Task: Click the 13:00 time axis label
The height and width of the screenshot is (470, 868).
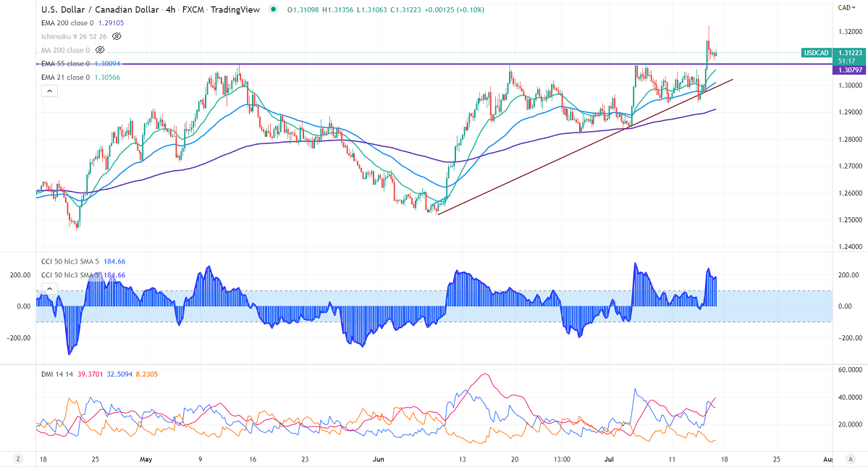Action: 562,459
